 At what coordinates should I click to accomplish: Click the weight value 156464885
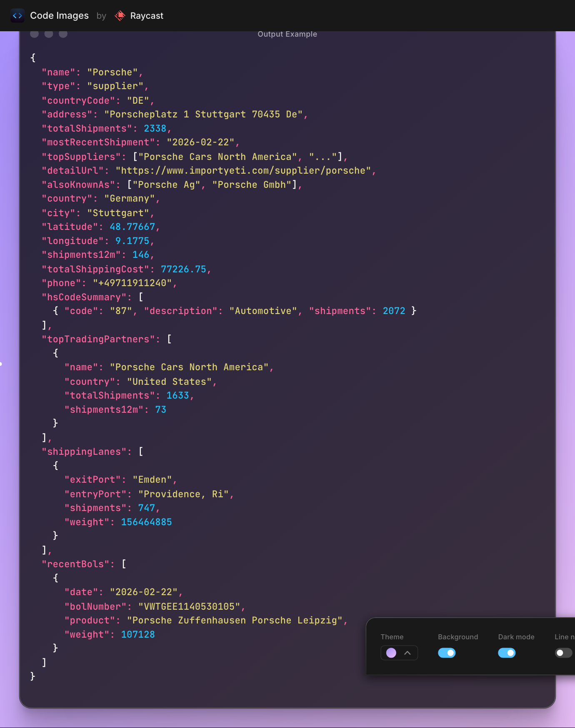146,522
